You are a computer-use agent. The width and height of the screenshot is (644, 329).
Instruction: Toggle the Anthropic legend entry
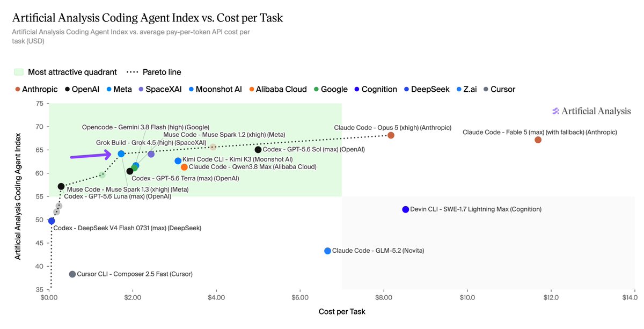[x=36, y=89]
